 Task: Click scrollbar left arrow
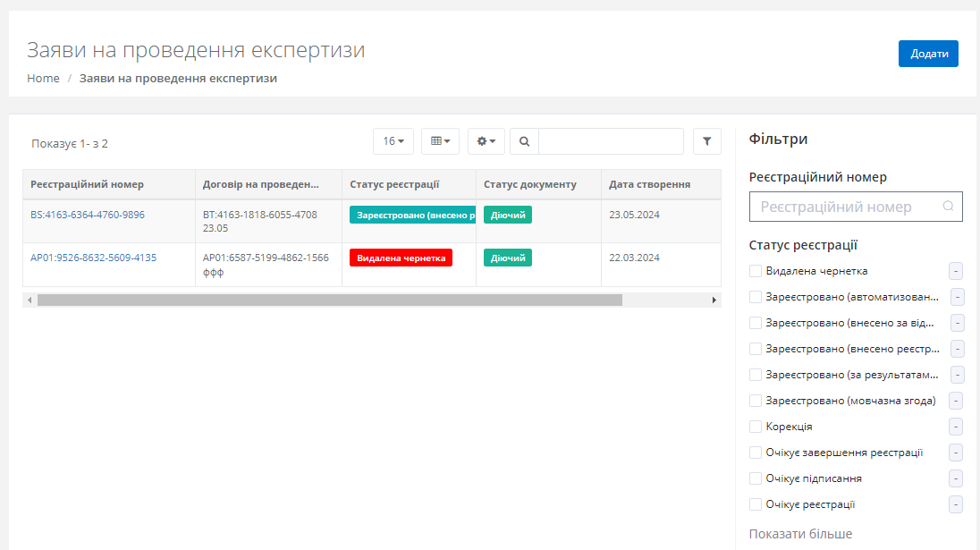tap(30, 300)
